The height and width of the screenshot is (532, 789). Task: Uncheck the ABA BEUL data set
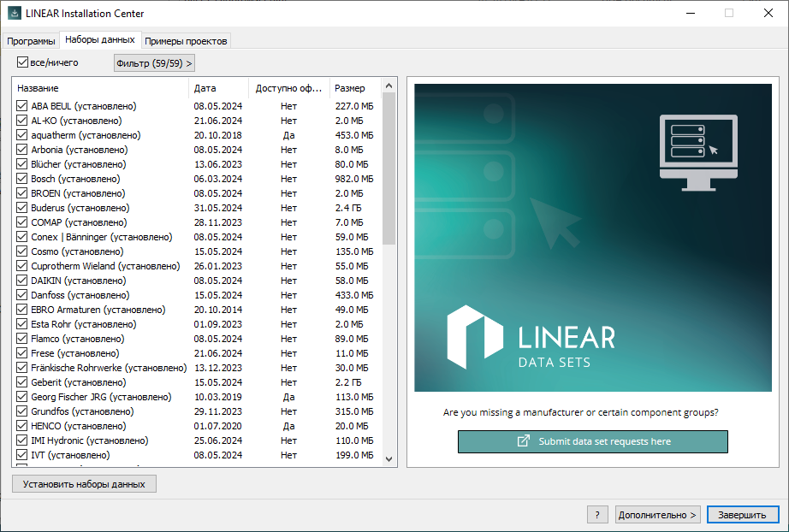pos(21,105)
